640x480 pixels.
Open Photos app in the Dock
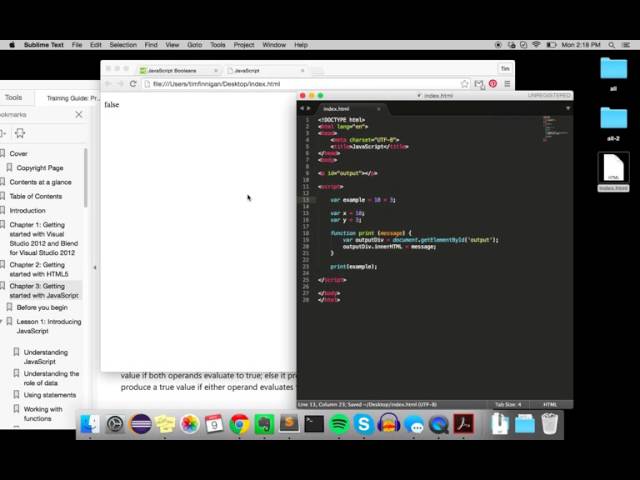click(190, 424)
